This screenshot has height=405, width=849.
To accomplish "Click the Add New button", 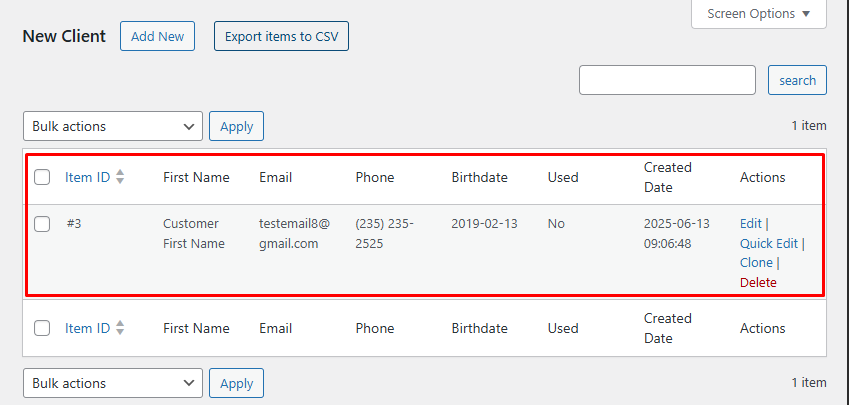I will click(x=157, y=36).
